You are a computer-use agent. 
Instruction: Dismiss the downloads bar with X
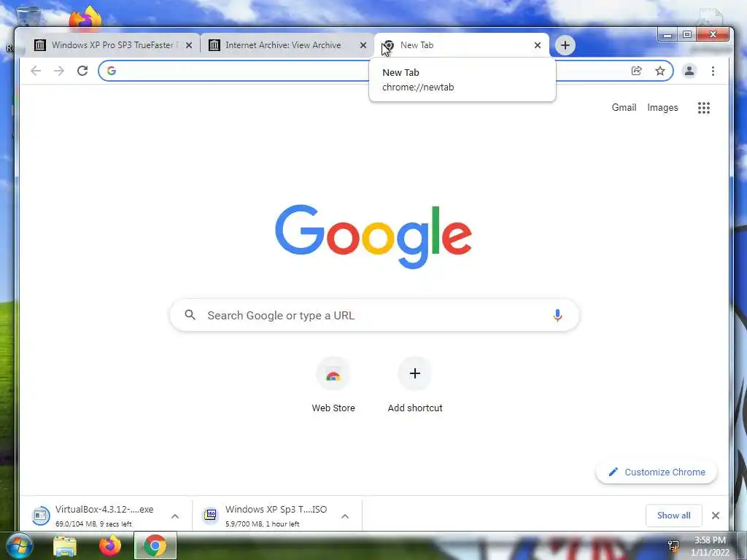point(715,516)
